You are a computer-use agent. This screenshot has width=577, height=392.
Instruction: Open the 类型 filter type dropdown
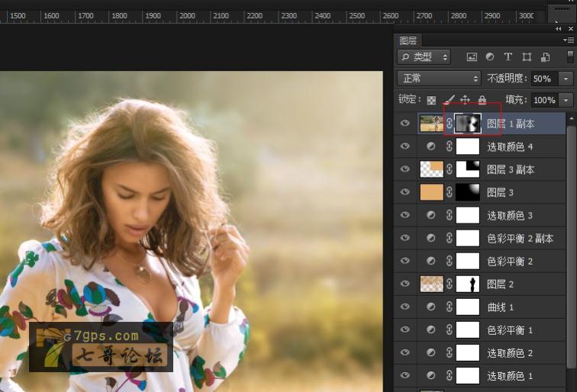coord(424,57)
